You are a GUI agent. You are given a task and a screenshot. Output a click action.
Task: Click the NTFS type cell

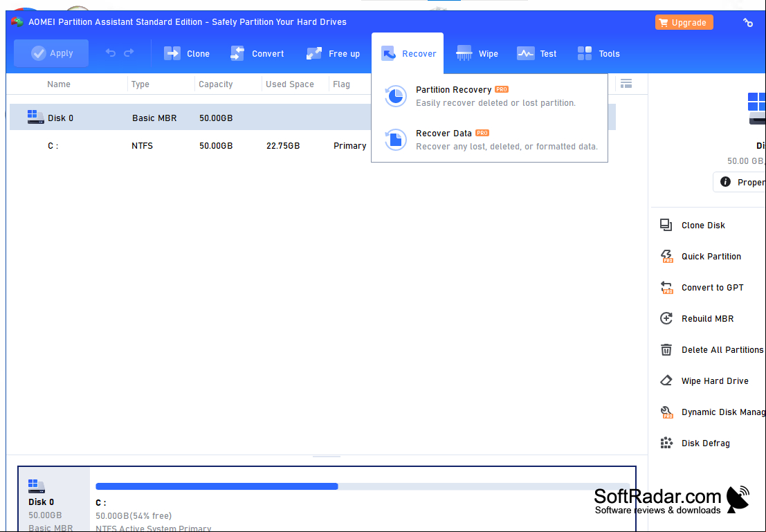[x=142, y=145]
